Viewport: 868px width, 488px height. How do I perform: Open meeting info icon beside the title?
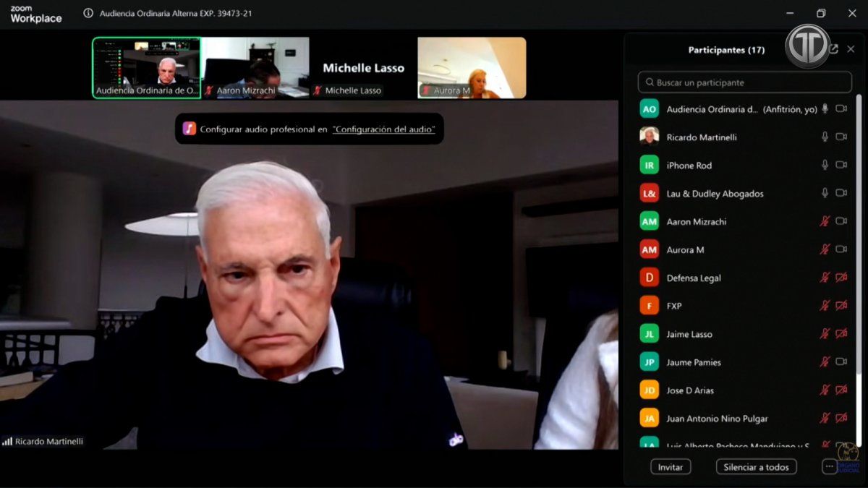click(88, 13)
